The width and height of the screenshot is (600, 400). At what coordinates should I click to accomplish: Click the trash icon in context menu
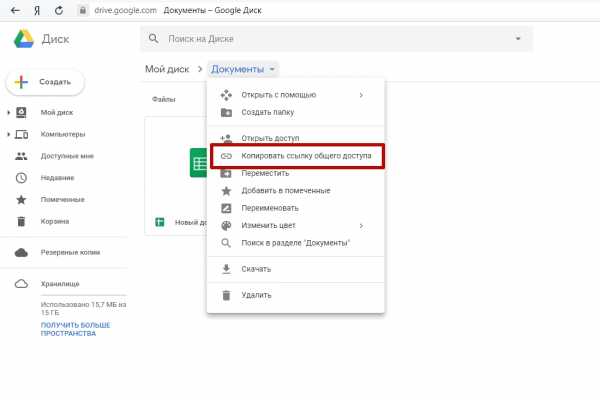click(226, 295)
